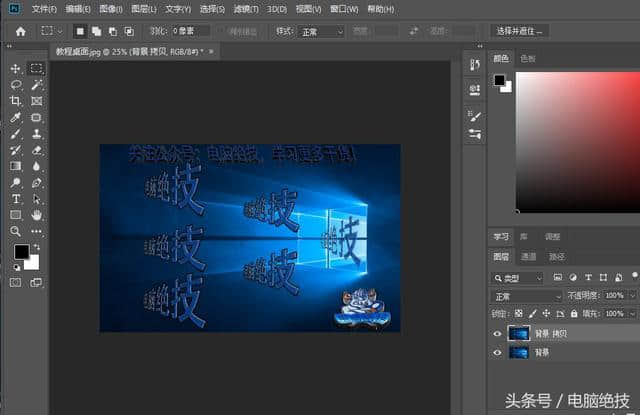The image size is (640, 415).
Task: Choose Add to Selection mode
Action: click(x=96, y=31)
